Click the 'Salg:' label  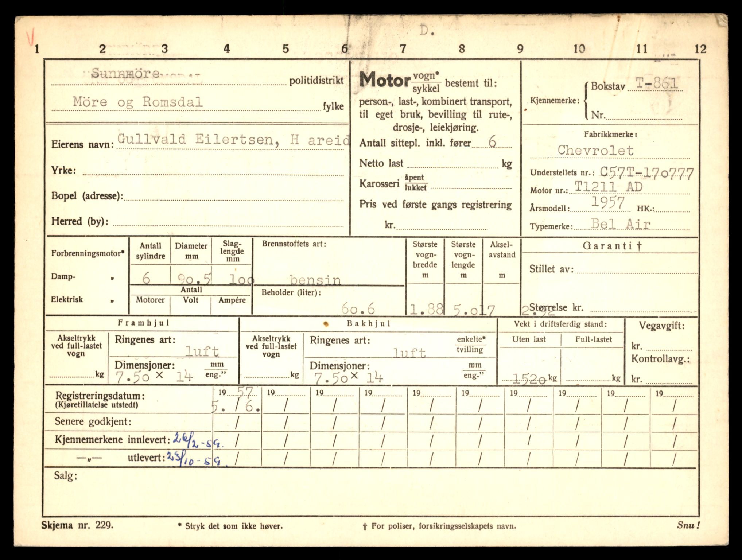pos(66,476)
